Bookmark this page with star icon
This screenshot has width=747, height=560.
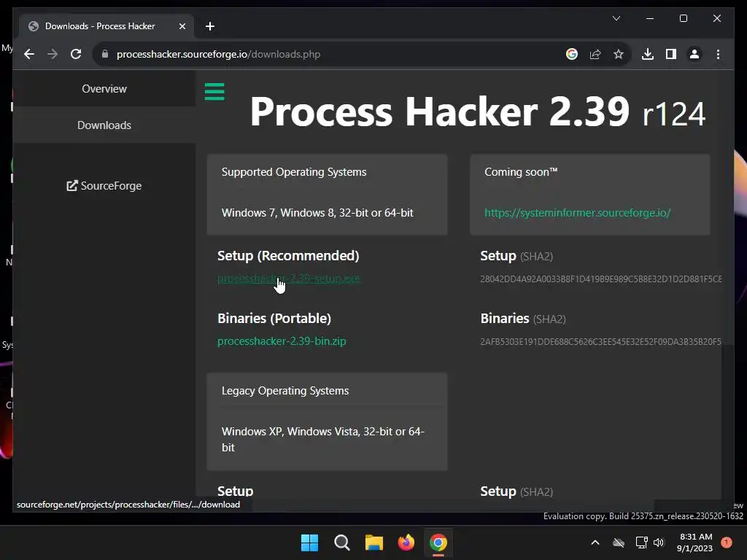coord(619,54)
